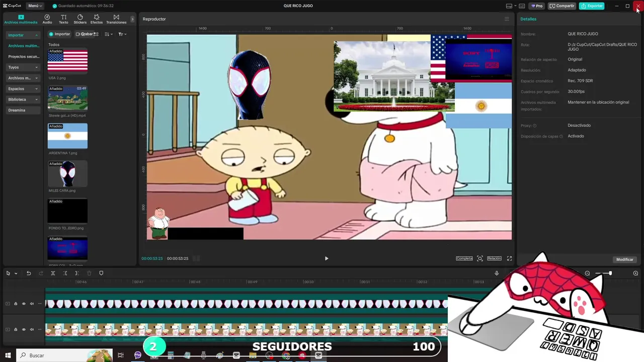Open the Texto tab
Screen dimensions: 644x362
(x=63, y=19)
